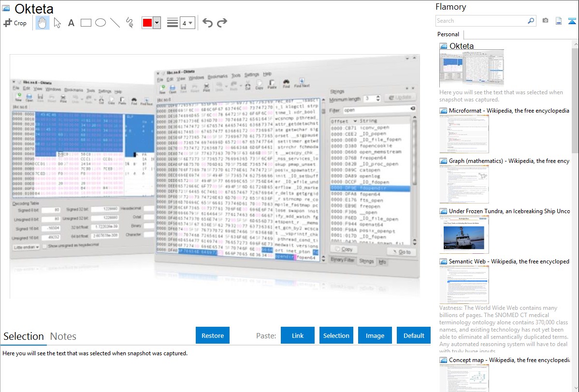Click the Restore button
Image resolution: width=579 pixels, height=392 pixels.
[213, 335]
